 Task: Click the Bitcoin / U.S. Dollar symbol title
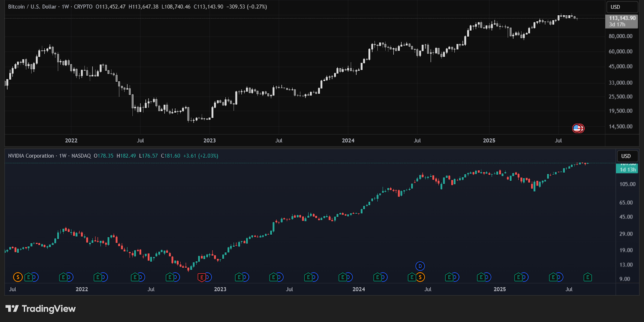[32, 7]
